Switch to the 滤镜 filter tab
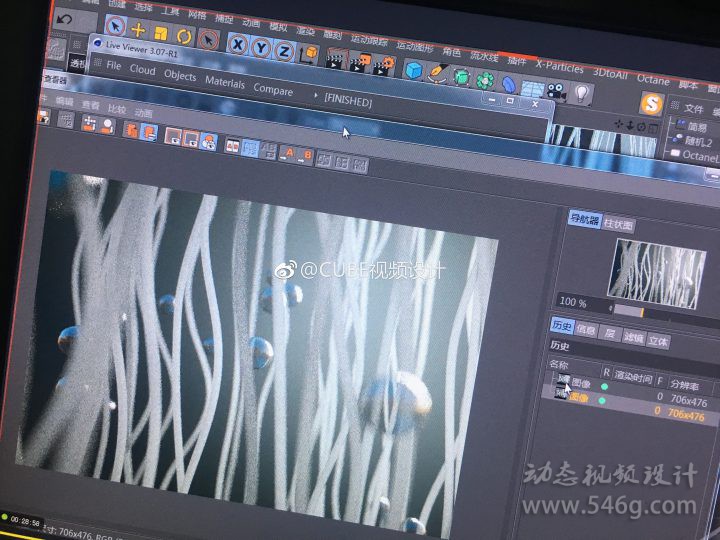This screenshot has width=720, height=540. point(634,337)
